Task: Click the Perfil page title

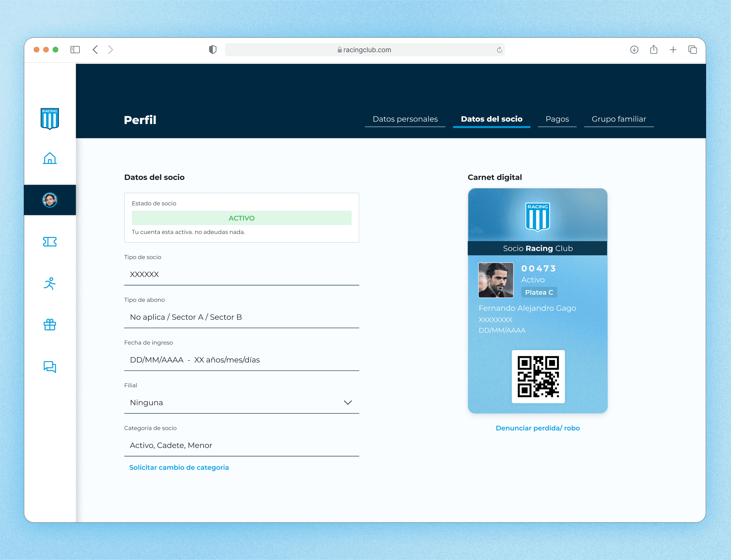Action: point(140,120)
